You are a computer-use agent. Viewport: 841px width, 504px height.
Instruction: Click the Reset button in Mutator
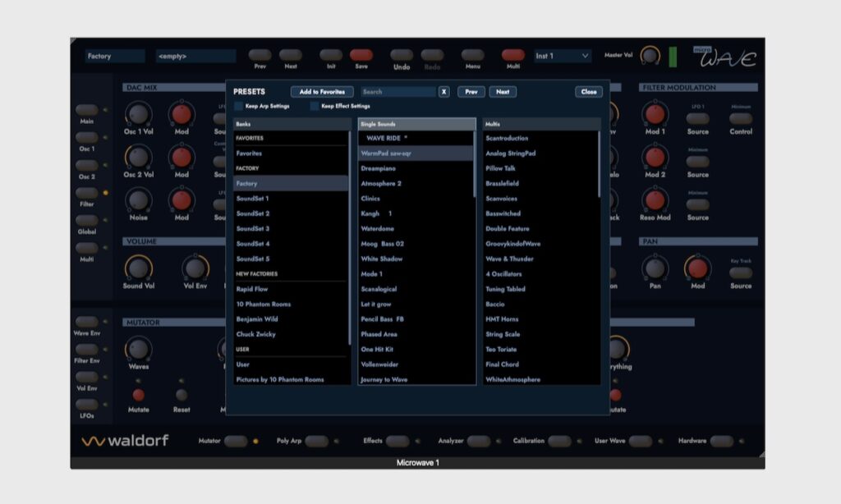182,395
